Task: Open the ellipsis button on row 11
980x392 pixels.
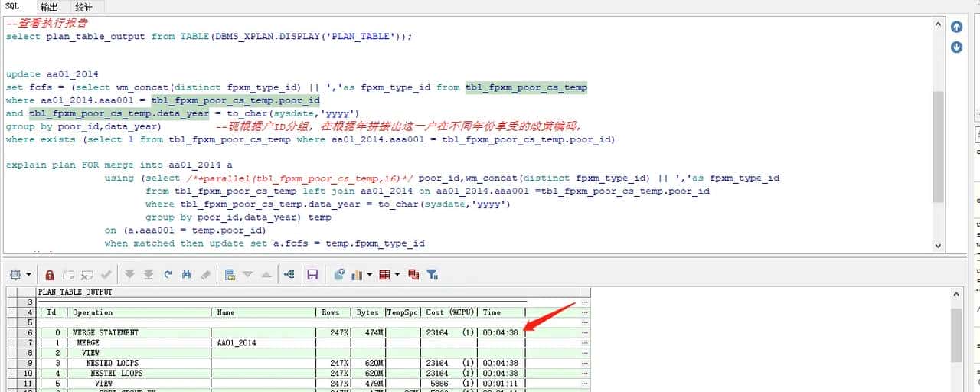Action: [585, 383]
